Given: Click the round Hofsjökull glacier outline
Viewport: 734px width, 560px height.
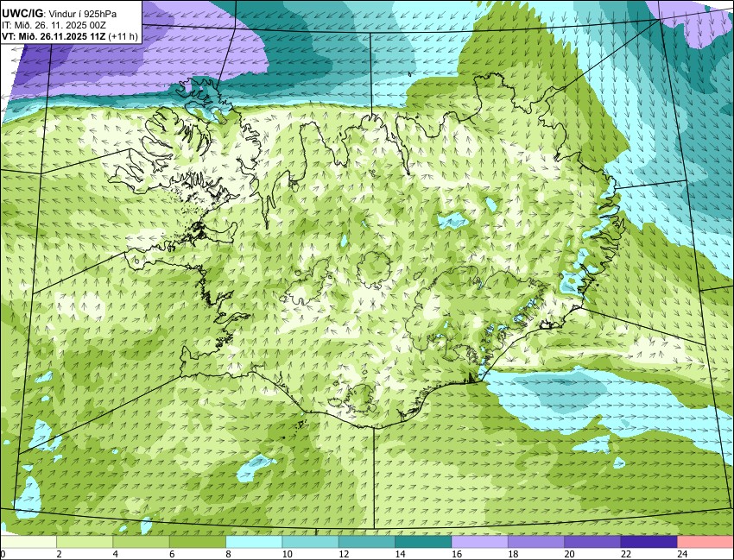Looking at the screenshot, I should click(376, 269).
